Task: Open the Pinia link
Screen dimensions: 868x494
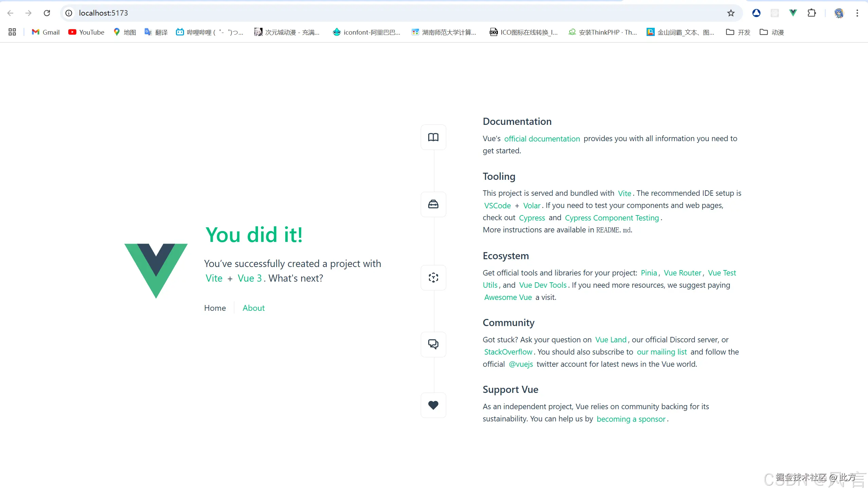Action: point(649,273)
